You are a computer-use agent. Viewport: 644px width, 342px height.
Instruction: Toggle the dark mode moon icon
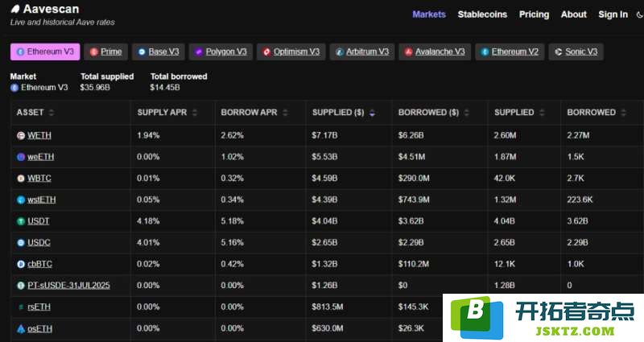pos(639,14)
